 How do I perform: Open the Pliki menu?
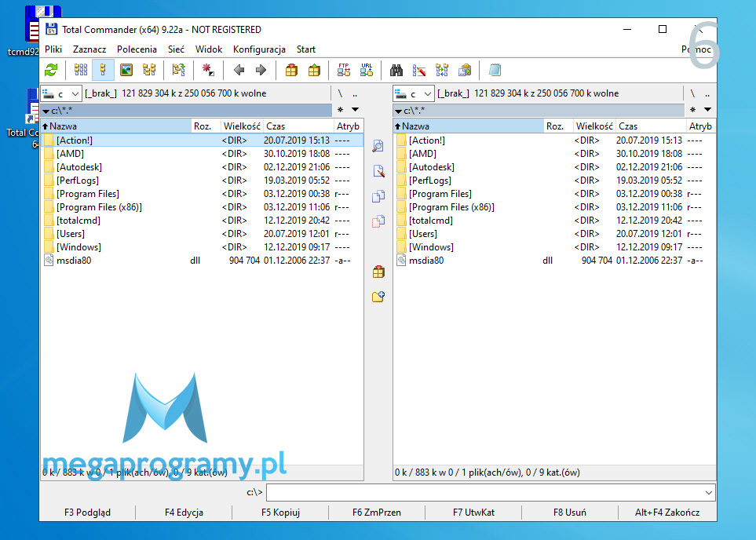tap(53, 49)
